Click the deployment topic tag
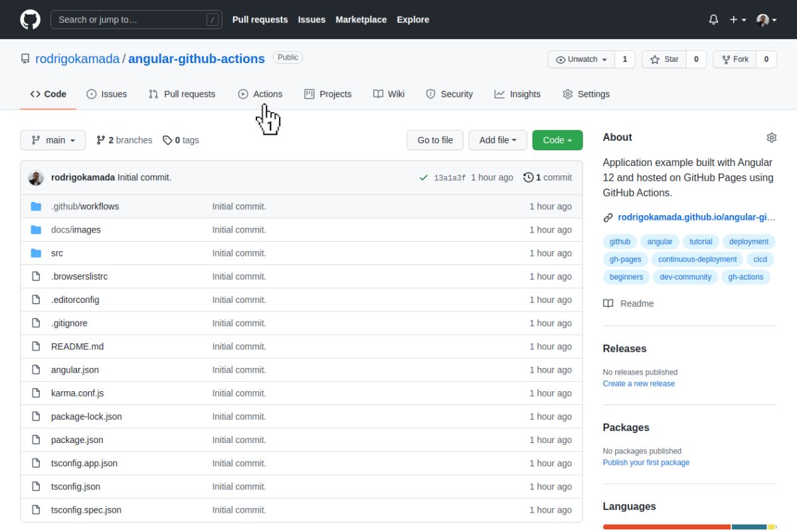Image resolution: width=797 pixels, height=532 pixels. [x=749, y=242]
